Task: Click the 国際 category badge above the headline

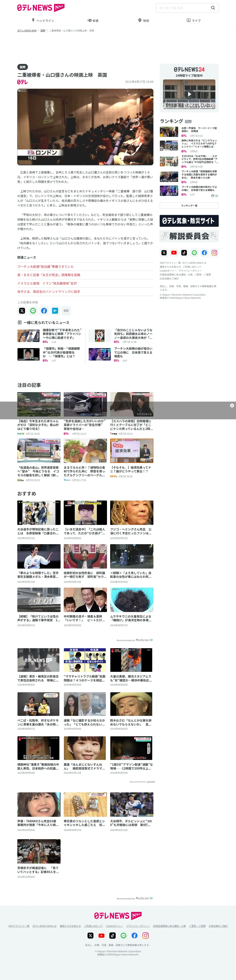Action: pos(22,67)
